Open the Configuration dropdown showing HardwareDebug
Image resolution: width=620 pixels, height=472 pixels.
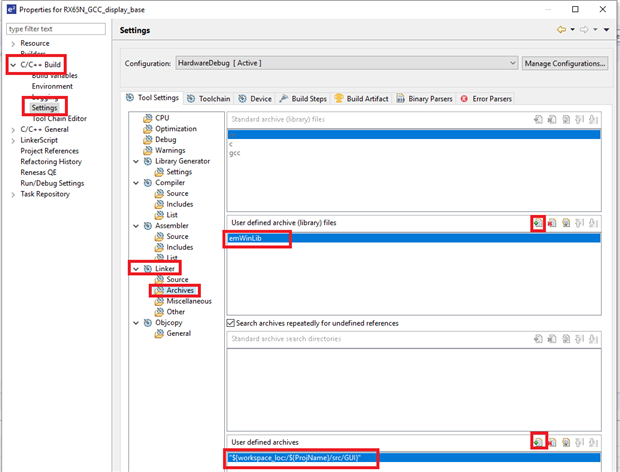click(345, 63)
